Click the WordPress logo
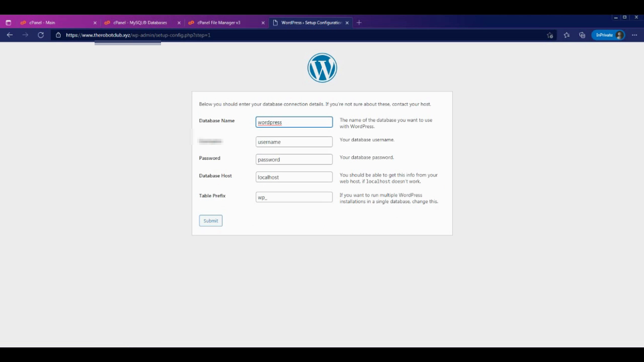 322,68
